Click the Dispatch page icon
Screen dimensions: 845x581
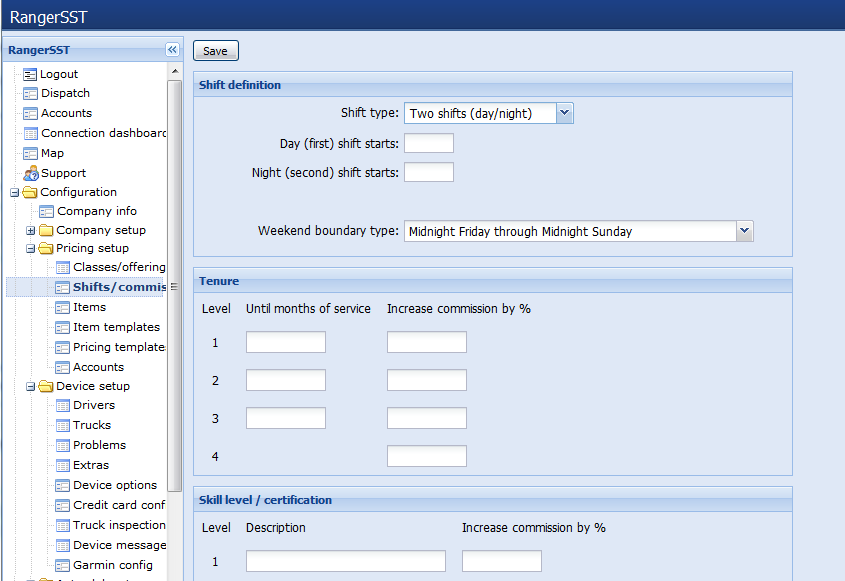coord(30,93)
